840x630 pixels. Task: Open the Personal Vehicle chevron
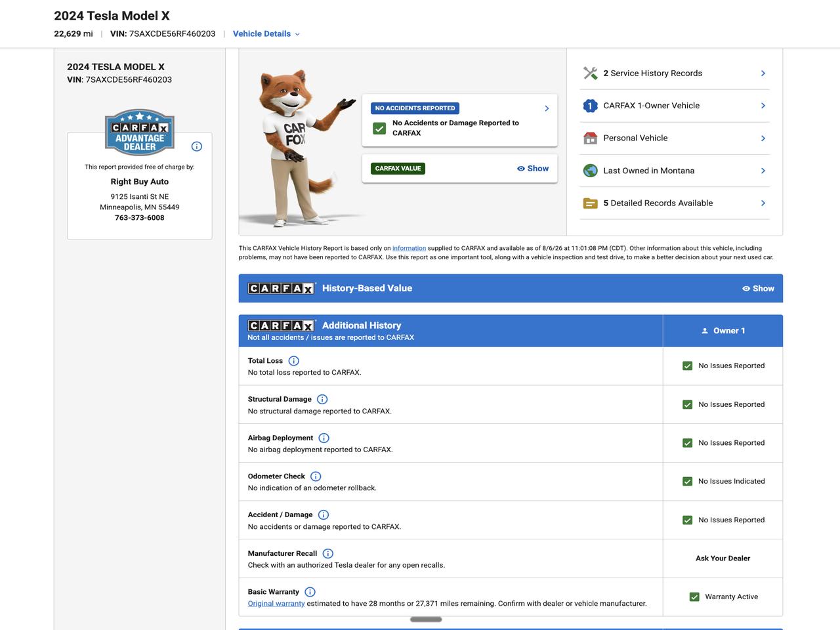(763, 138)
